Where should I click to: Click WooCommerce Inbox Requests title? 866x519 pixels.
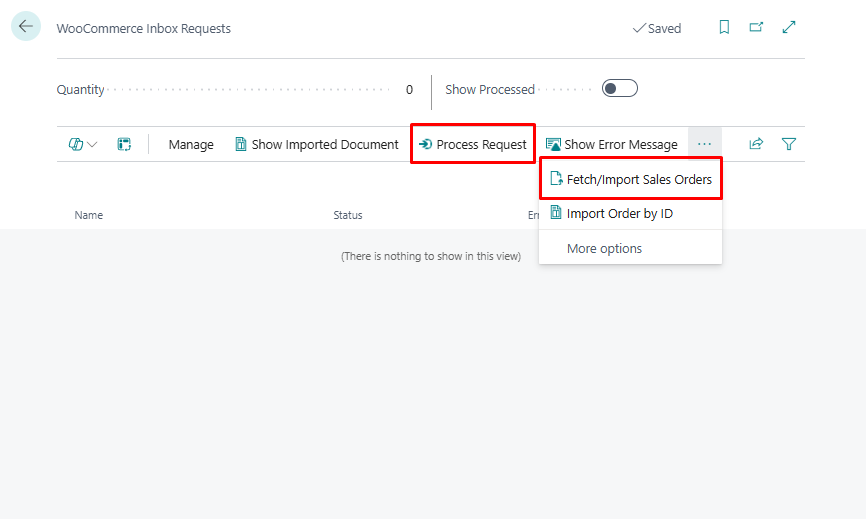[144, 29]
